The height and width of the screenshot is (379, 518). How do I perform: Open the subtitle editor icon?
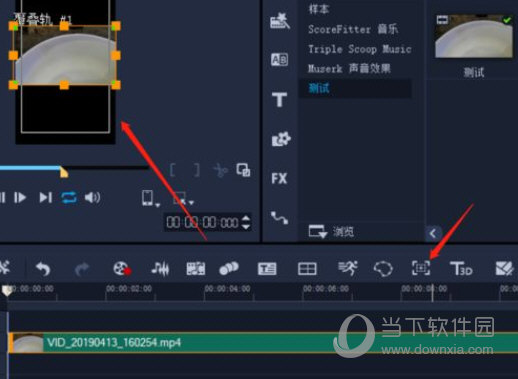267,269
